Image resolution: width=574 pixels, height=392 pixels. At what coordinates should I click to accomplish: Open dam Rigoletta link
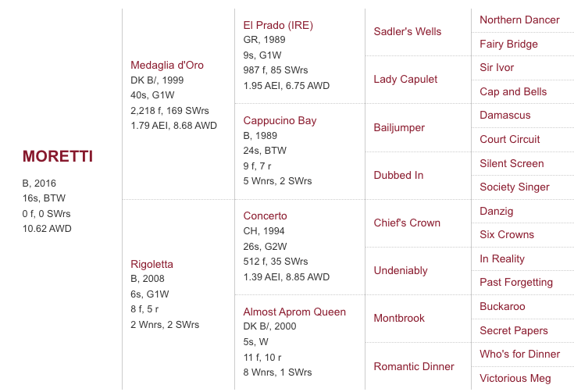click(x=152, y=264)
